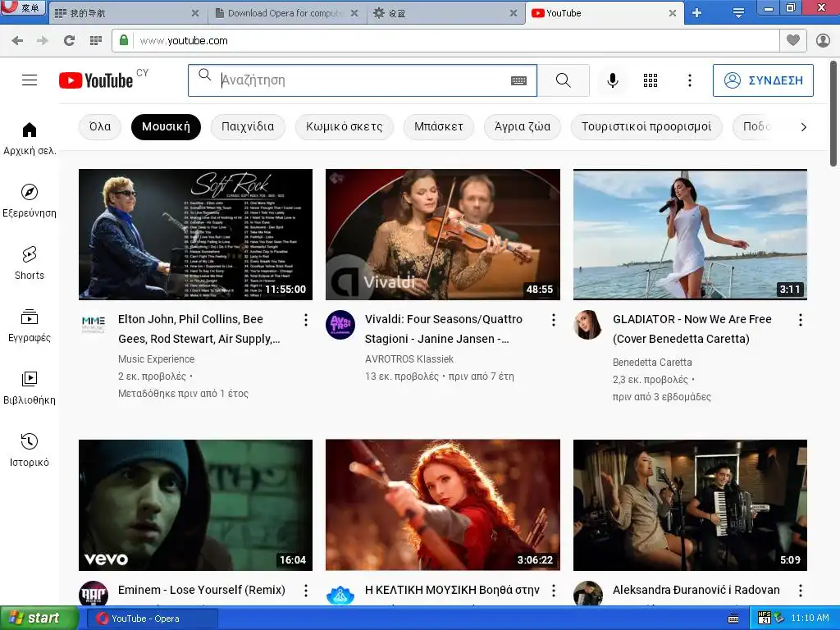Switch to the 设置 settings tab
Viewport: 840px width, 630px height.
[445, 13]
